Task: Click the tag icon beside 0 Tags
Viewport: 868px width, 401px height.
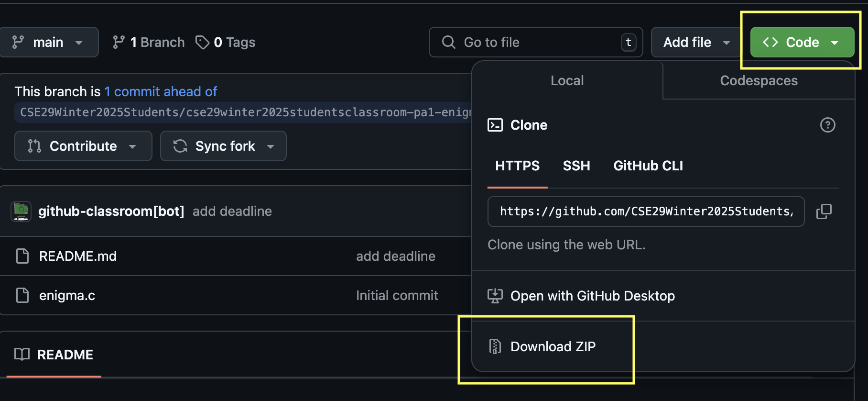Action: pyautogui.click(x=202, y=42)
